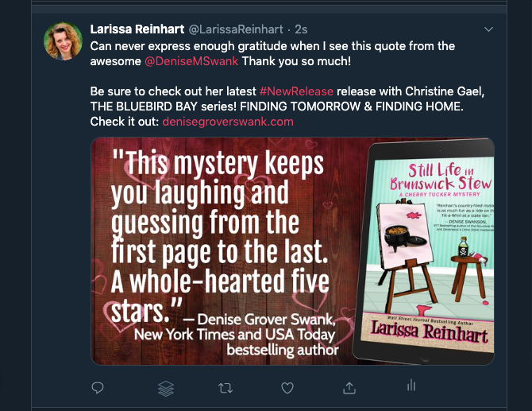Click the tweet text about gratitude

272,46
